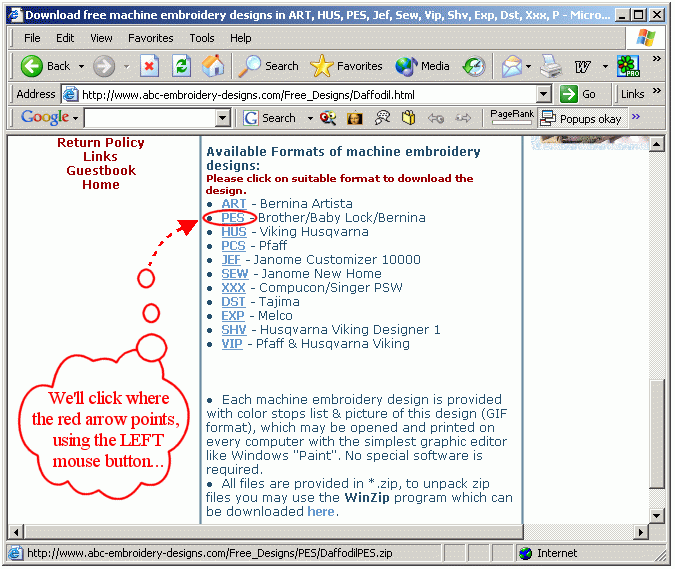Open the Google logo menu dropdown
Viewport: 675px width, 569px height.
pyautogui.click(x=75, y=118)
